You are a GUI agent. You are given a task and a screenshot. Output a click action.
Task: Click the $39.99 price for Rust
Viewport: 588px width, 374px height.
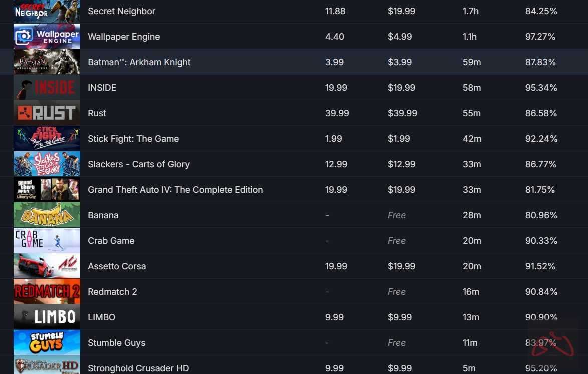tap(402, 113)
